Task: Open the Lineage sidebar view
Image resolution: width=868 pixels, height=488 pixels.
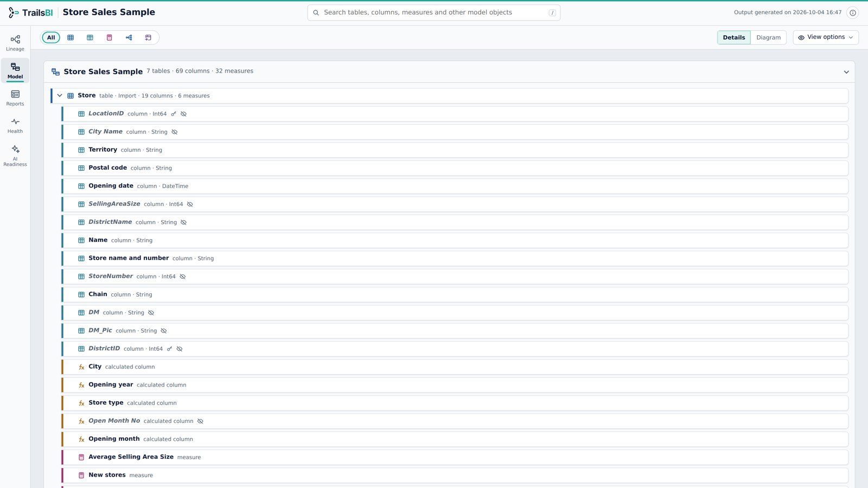Action: click(x=15, y=43)
